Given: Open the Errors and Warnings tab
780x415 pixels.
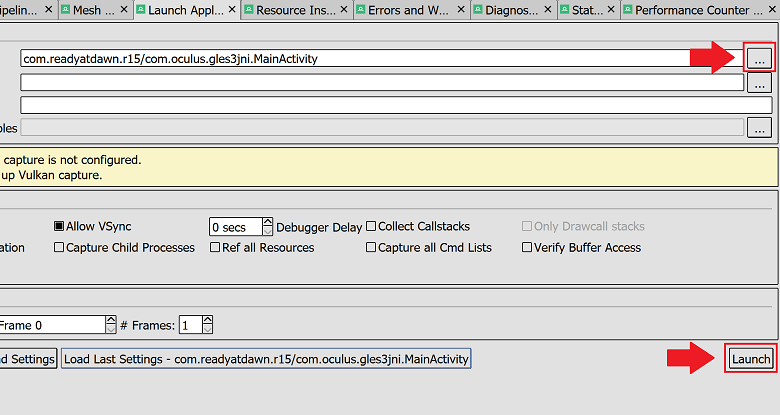Looking at the screenshot, I should [410, 11].
